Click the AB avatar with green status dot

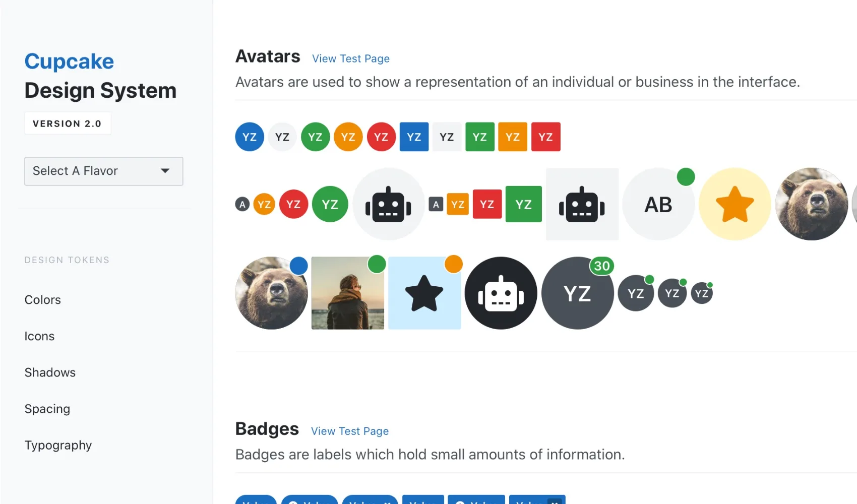click(659, 204)
